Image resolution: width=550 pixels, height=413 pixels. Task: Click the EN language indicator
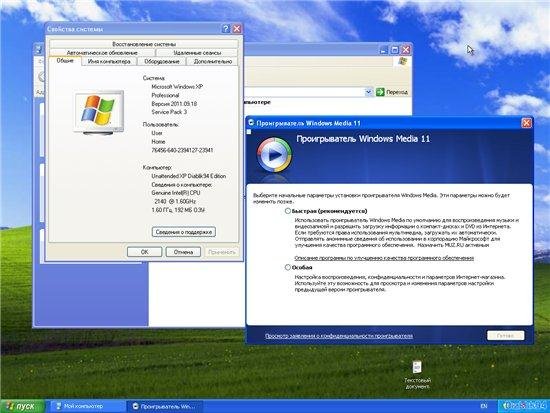(x=484, y=406)
